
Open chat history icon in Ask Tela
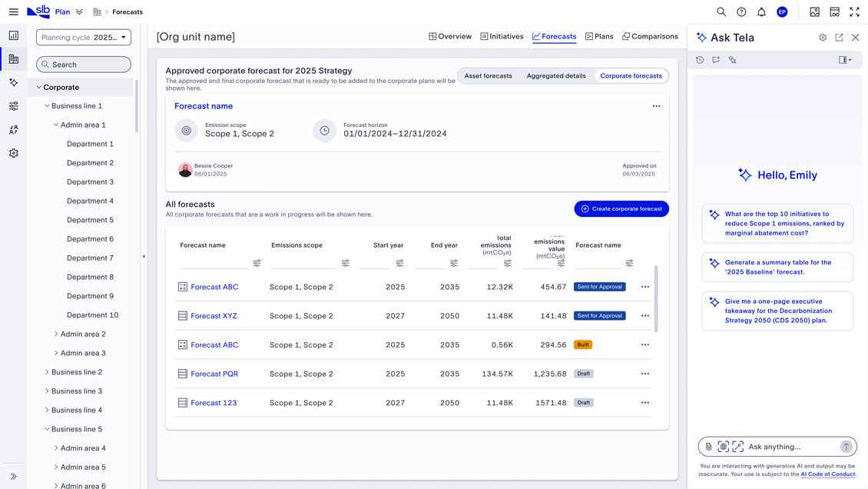(x=700, y=60)
